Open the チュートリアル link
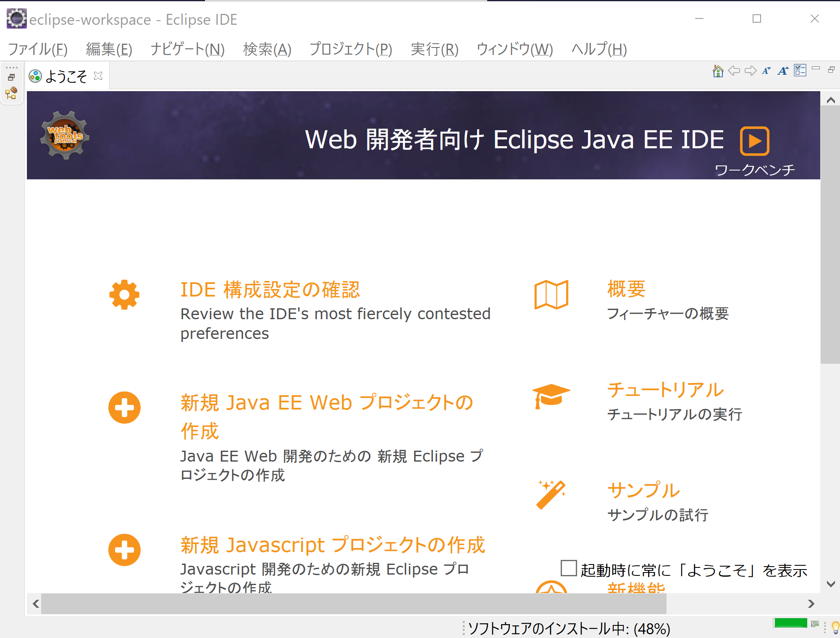 pyautogui.click(x=666, y=390)
